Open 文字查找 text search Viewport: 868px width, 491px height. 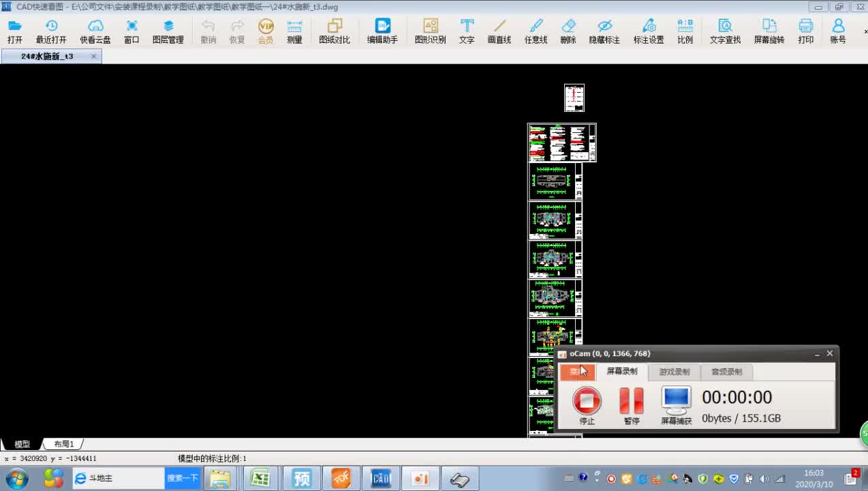725,31
